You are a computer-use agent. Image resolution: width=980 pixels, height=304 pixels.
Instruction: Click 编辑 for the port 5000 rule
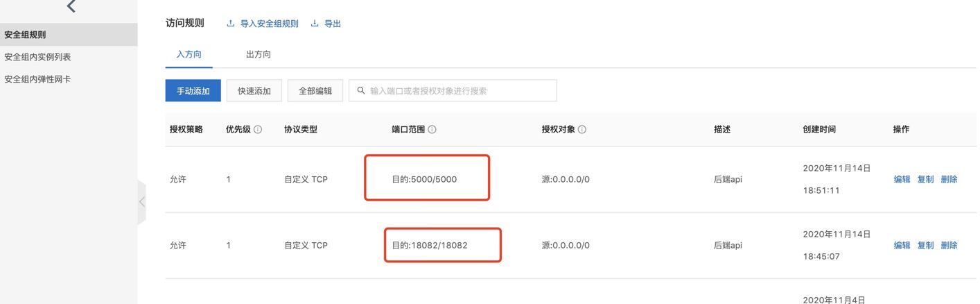tap(902, 179)
